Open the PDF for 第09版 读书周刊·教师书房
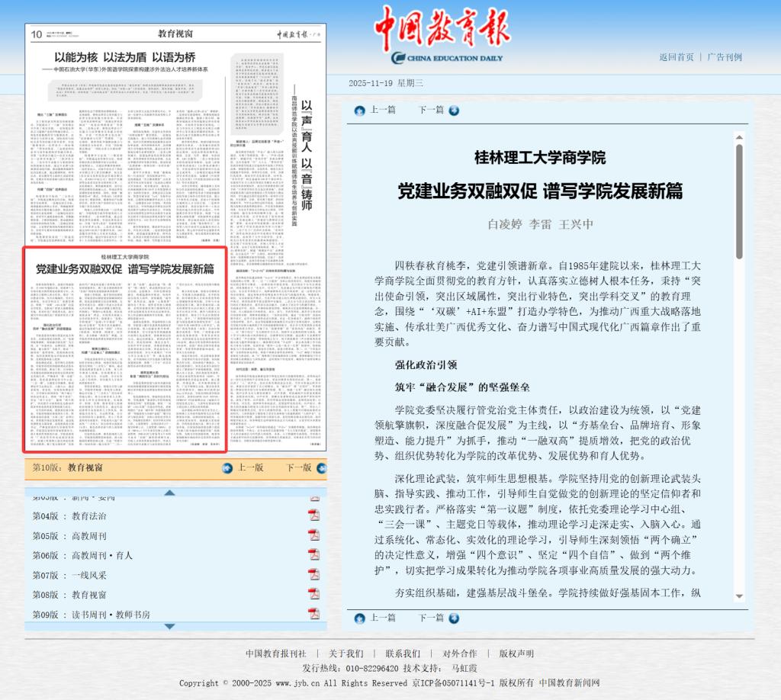This screenshot has height=700, width=781. tap(313, 614)
